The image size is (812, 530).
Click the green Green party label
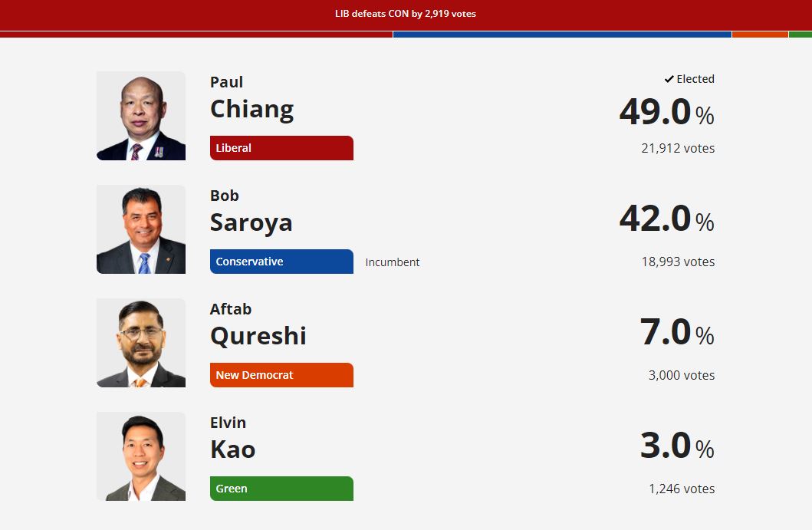(281, 489)
